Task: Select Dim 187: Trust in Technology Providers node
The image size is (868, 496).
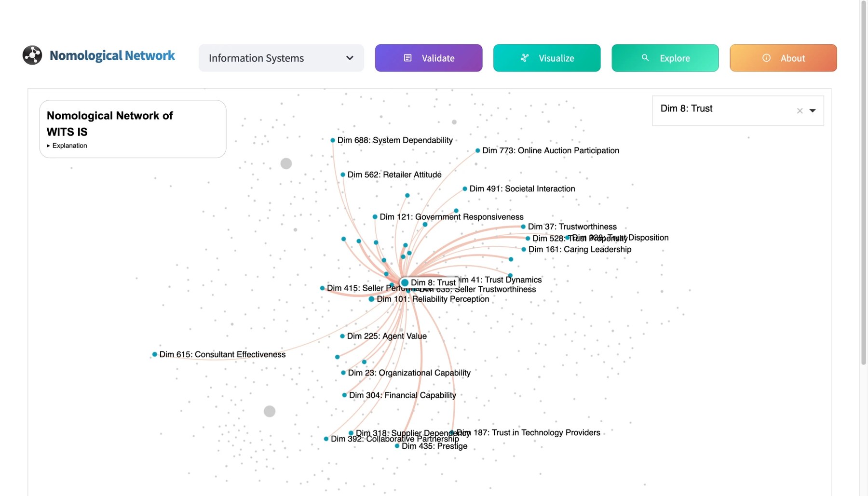Action: pos(452,433)
